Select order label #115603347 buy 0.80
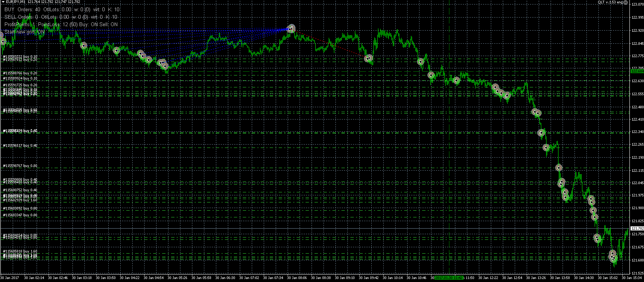Screen dimensions: 644x282 click(20, 215)
